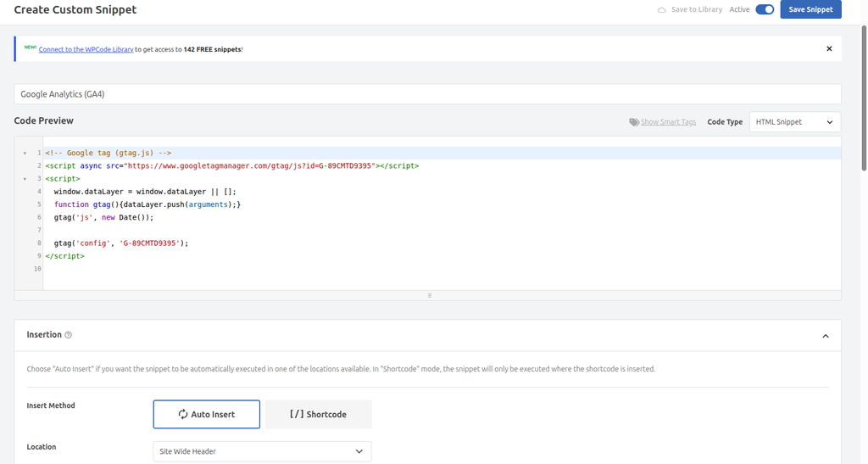Collapse the Insertion panel chevron

(x=826, y=336)
